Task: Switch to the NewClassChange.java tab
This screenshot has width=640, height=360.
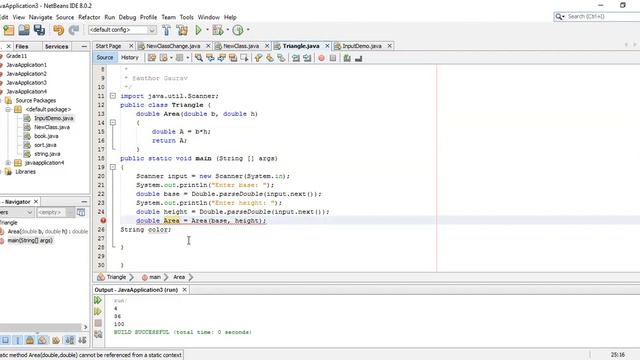Action: (x=173, y=46)
